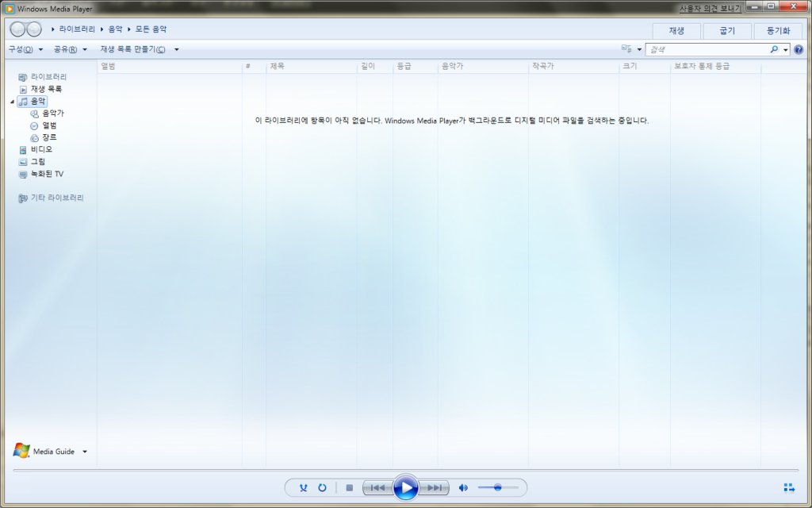
Task: Switch to the 동기화 tab
Action: [x=778, y=31]
